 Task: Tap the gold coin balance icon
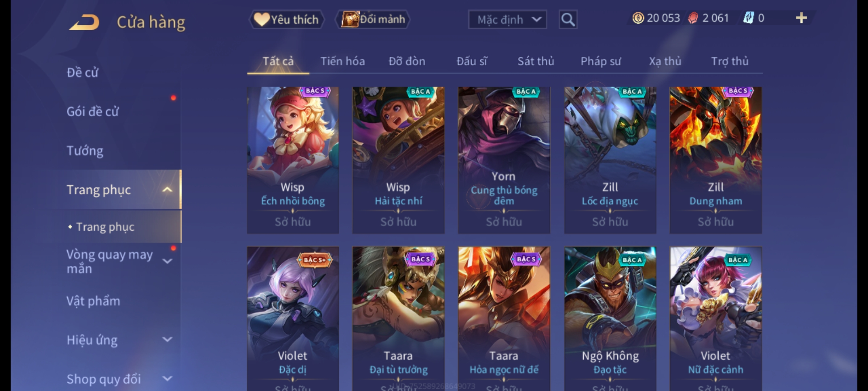pos(638,18)
